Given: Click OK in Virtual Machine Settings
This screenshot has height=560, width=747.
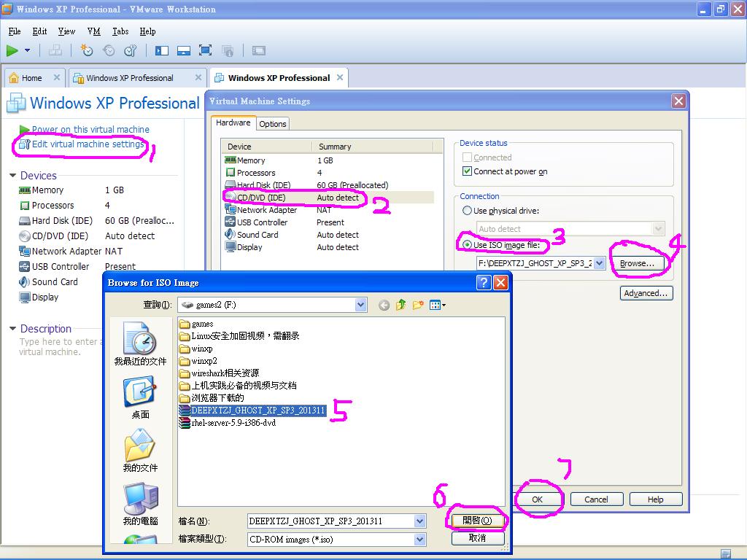Looking at the screenshot, I should click(x=538, y=499).
